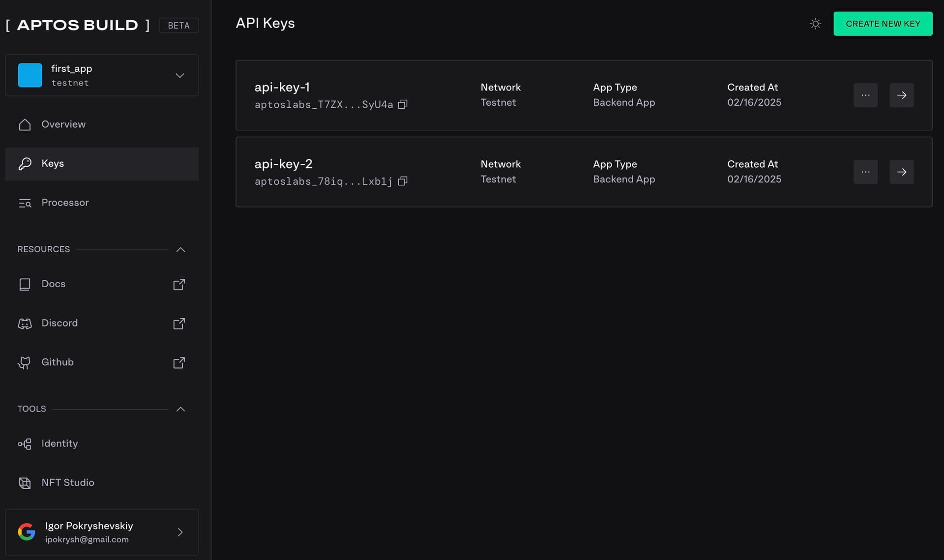
Task: Click the 02/16/2025 date on api-key-1
Action: point(754,102)
